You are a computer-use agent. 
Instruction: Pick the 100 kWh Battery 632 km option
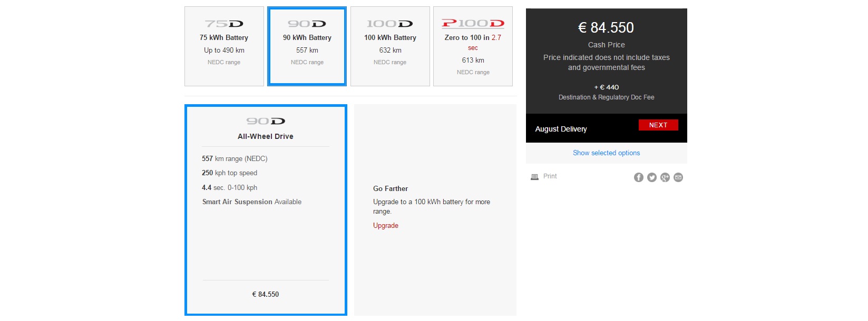pos(390,46)
